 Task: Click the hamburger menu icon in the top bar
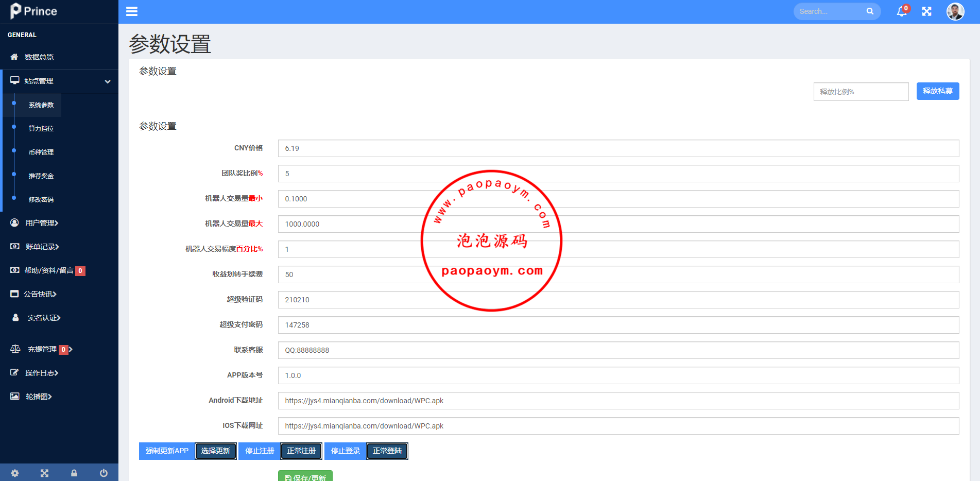[x=132, y=11]
